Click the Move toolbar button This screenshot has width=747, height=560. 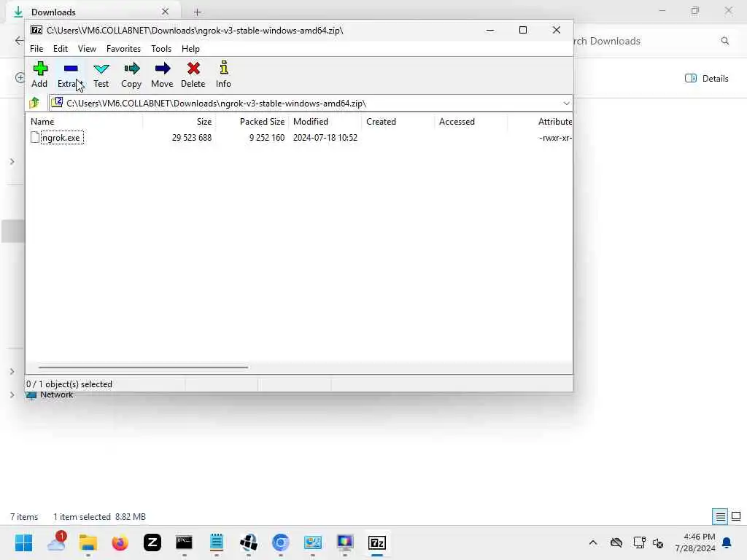click(162, 74)
